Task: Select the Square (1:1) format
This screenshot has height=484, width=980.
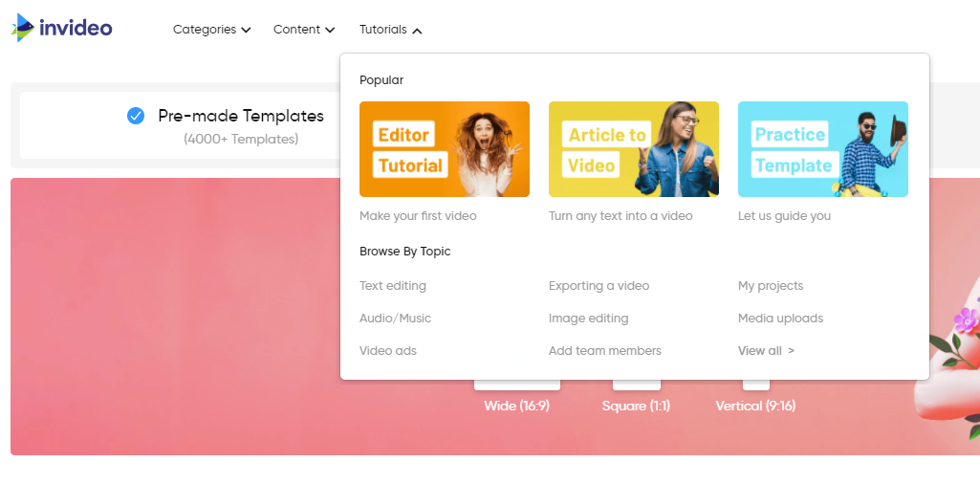Action: [x=636, y=406]
